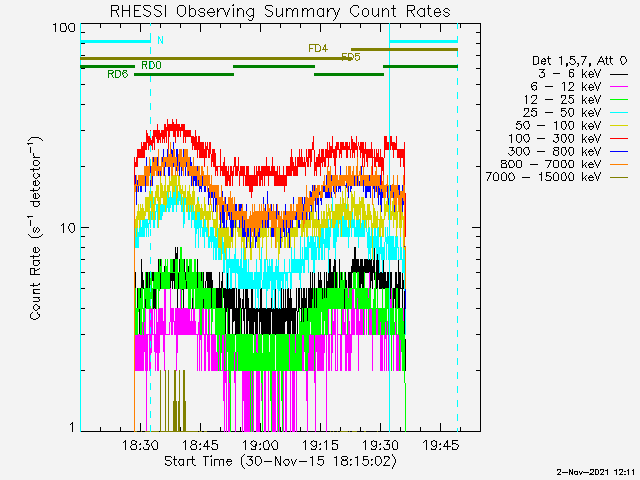Select the '12 - 25 keV' legend label
This screenshot has width=640, height=480.
click(x=562, y=100)
